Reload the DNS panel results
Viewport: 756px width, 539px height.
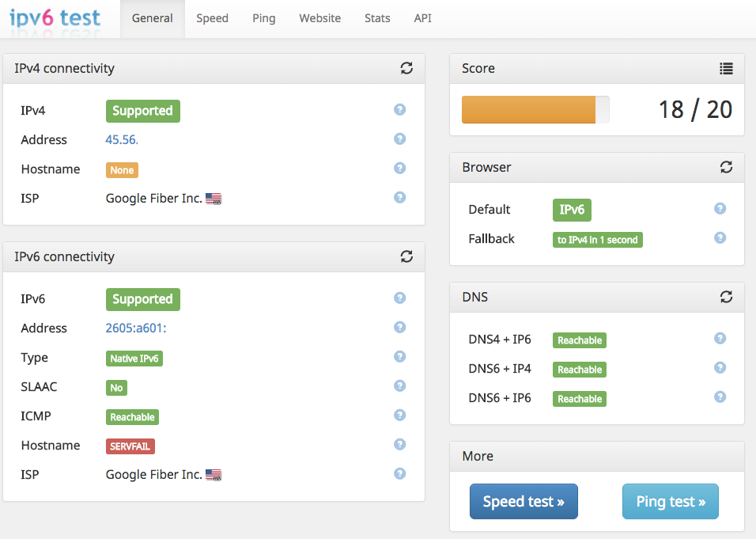tap(726, 298)
